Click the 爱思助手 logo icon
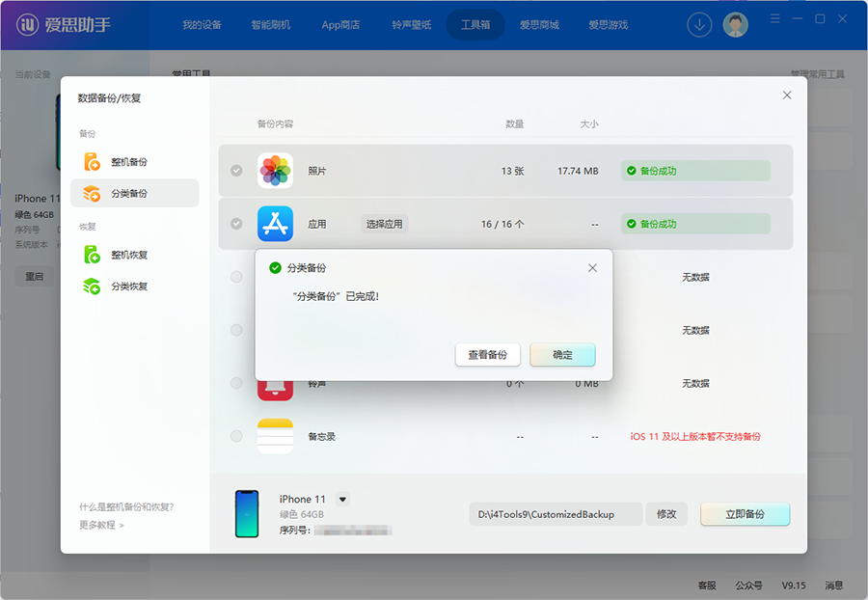868x600 pixels. click(27, 25)
